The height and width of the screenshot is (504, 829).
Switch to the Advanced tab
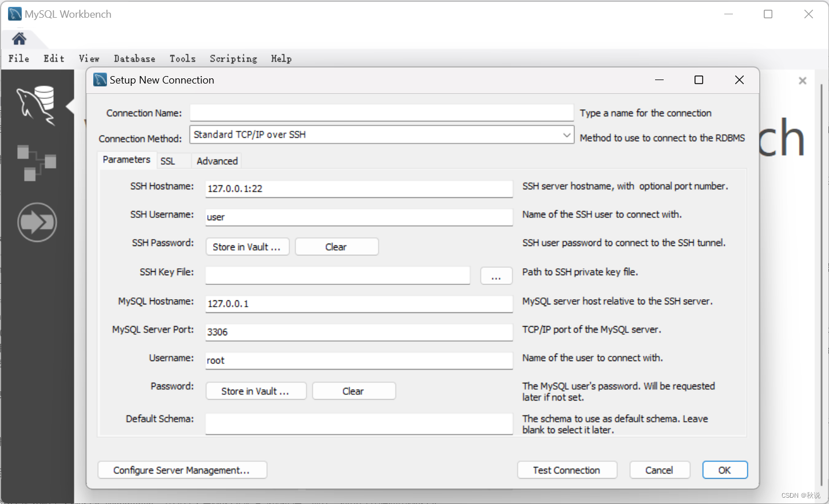coord(217,161)
